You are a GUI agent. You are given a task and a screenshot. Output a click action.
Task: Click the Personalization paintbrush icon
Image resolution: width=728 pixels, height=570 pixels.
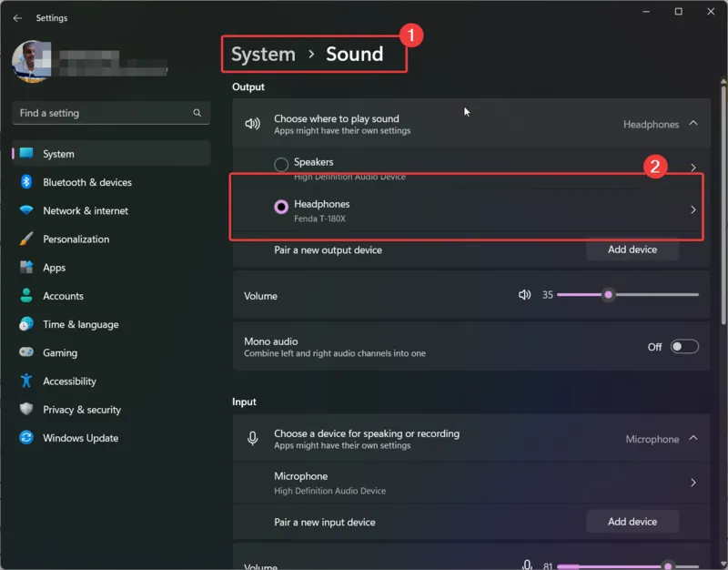pos(26,239)
